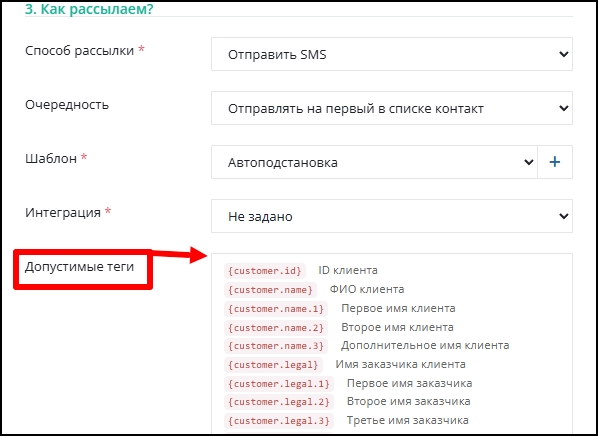Viewport: 598px width, 436px height.
Task: Click the Допустимые теги label
Action: pyautogui.click(x=79, y=267)
